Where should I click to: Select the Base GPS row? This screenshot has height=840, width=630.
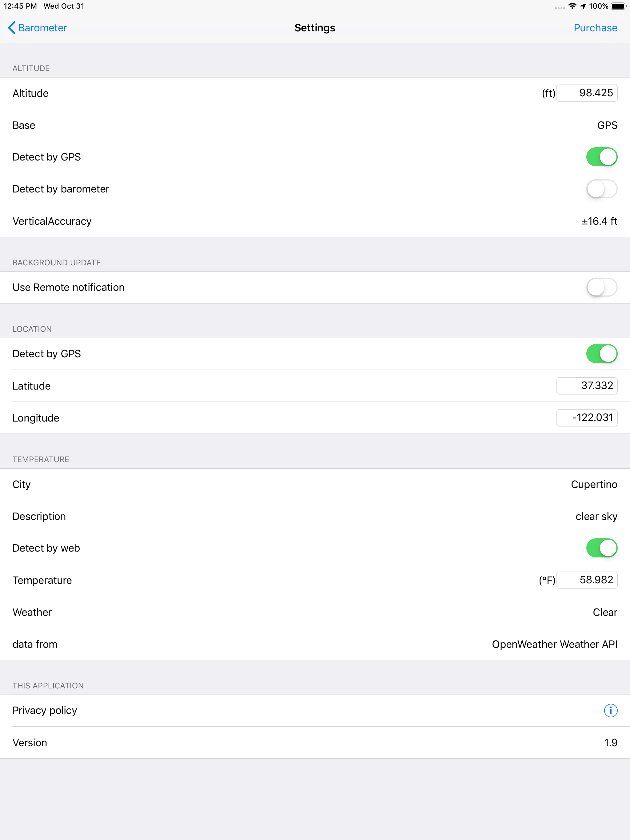click(315, 125)
